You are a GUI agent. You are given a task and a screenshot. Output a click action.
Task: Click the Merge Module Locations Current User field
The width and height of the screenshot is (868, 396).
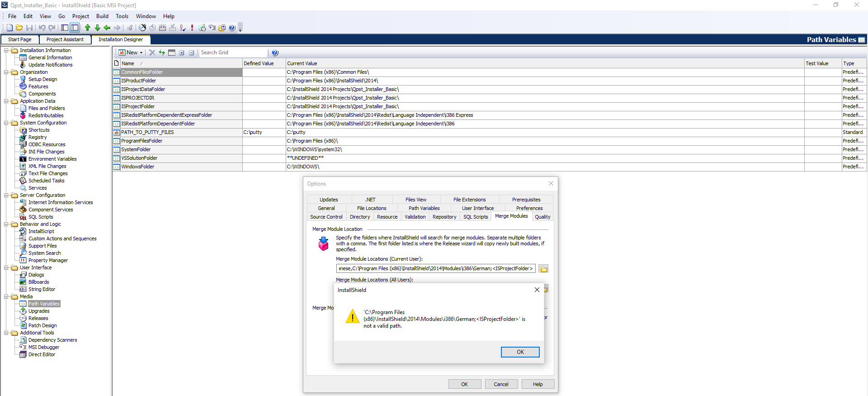click(436, 268)
